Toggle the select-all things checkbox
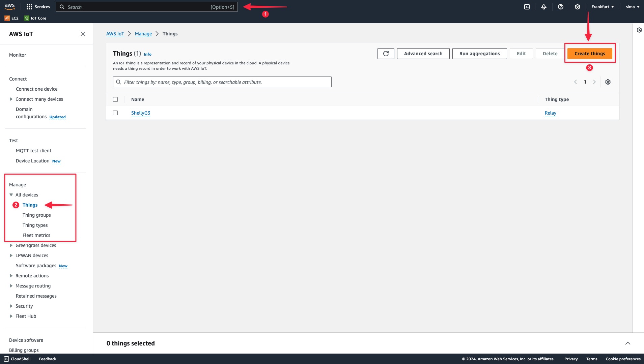644x364 pixels. pos(115,99)
